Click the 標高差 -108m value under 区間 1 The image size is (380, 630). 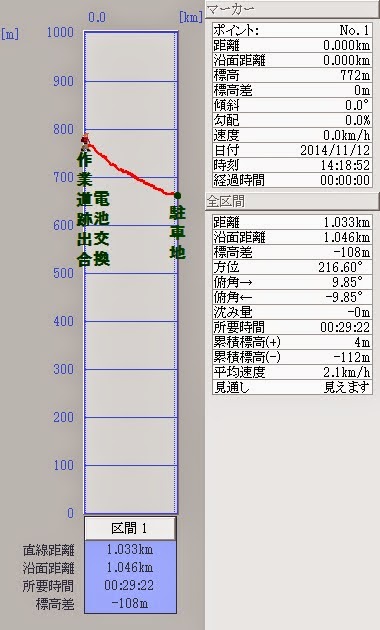tap(130, 603)
